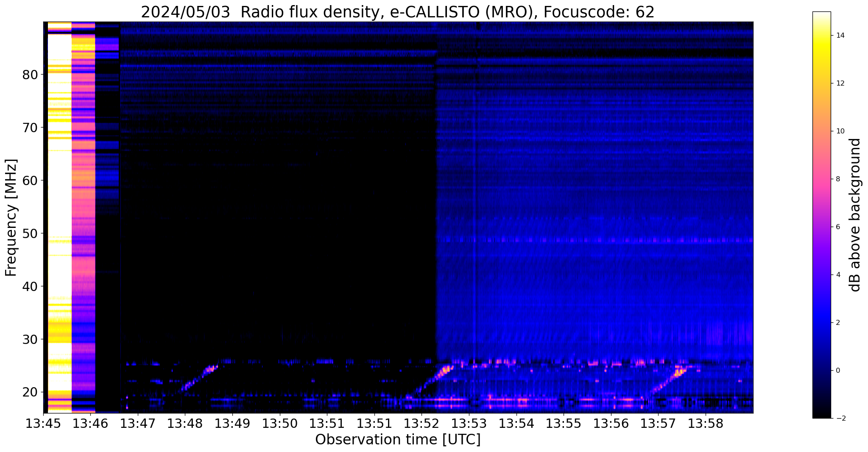This screenshot has height=452, width=868.
Task: Select the 13:57 time tick label
Action: [658, 423]
